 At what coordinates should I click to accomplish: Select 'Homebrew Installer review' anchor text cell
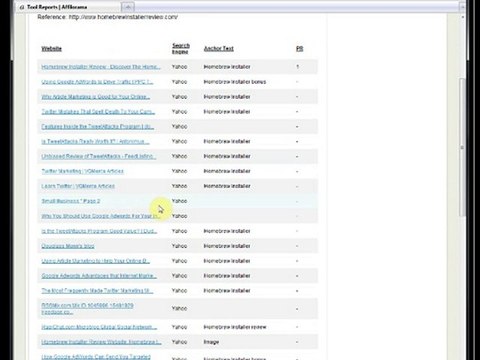coord(235,327)
